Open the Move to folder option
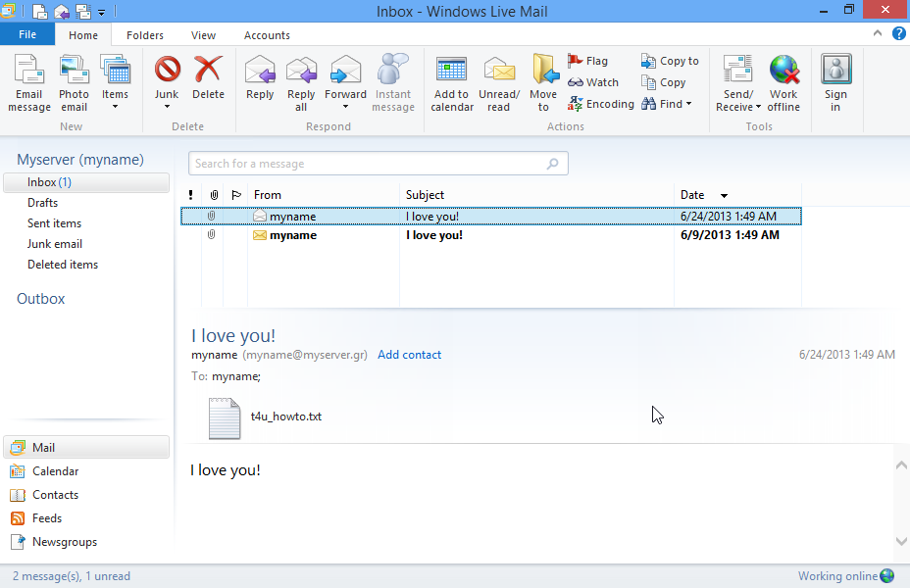 tap(544, 83)
